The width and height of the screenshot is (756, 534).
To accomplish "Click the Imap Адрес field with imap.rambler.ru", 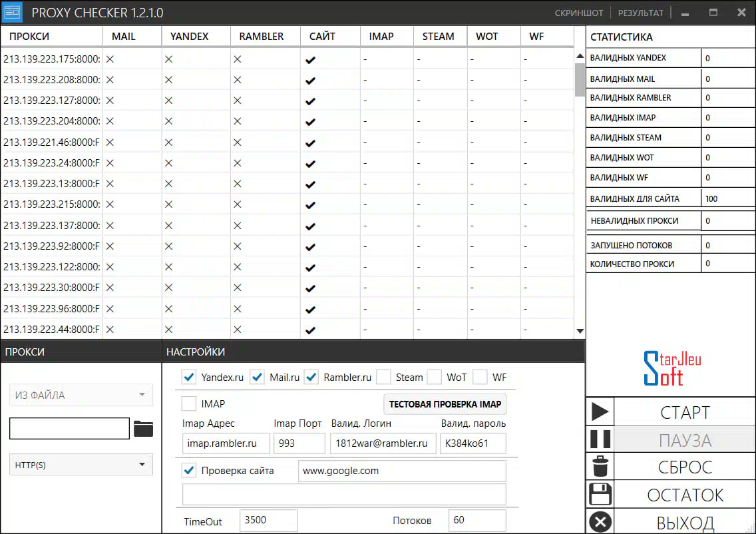I will [226, 443].
